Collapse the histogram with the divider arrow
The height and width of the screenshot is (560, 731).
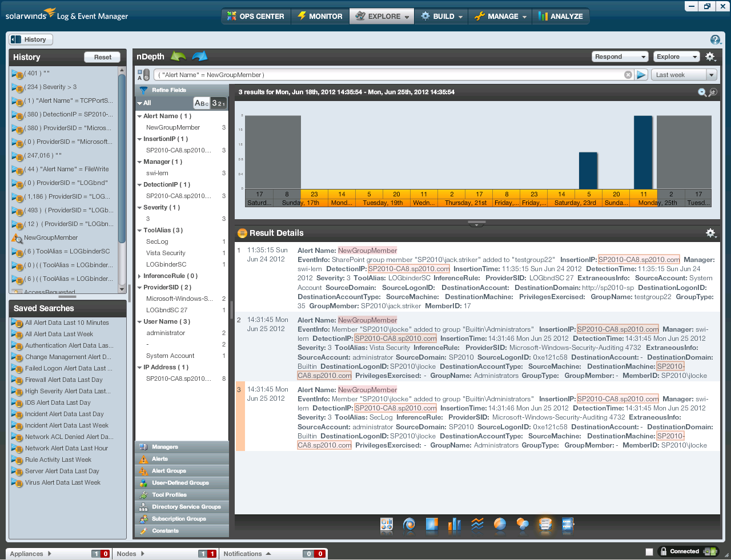[x=477, y=224]
